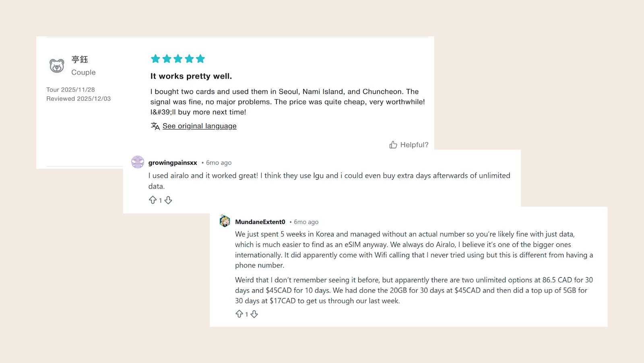Select the username growingpainsxx

point(172,162)
